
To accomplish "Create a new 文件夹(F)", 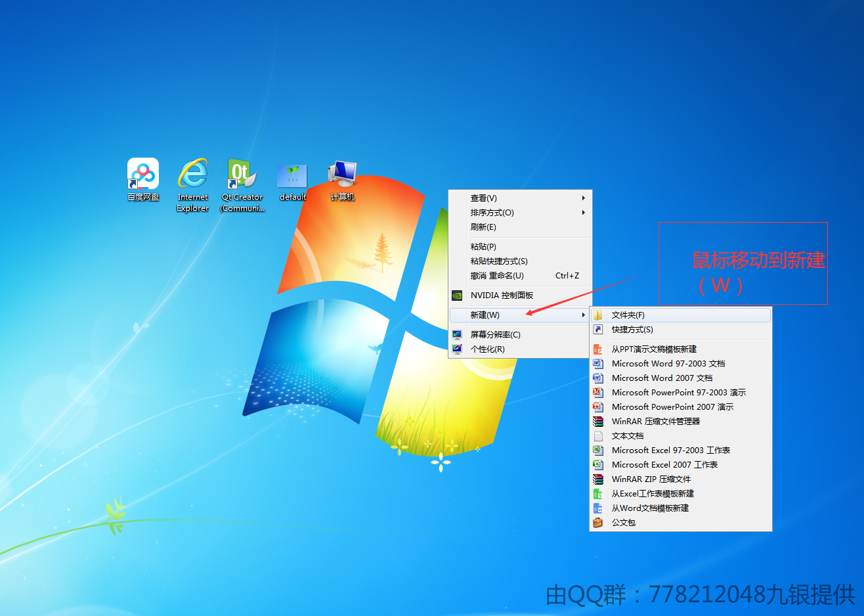I will 681,315.
